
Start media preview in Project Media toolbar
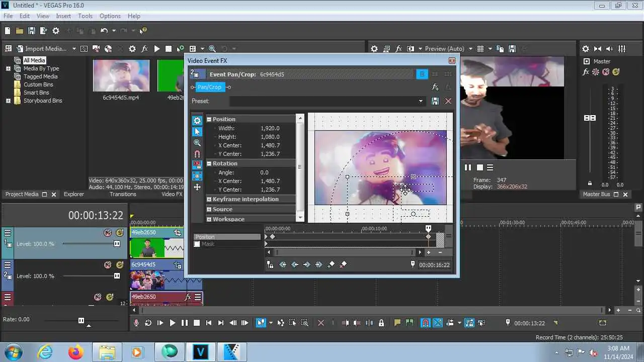(157, 49)
